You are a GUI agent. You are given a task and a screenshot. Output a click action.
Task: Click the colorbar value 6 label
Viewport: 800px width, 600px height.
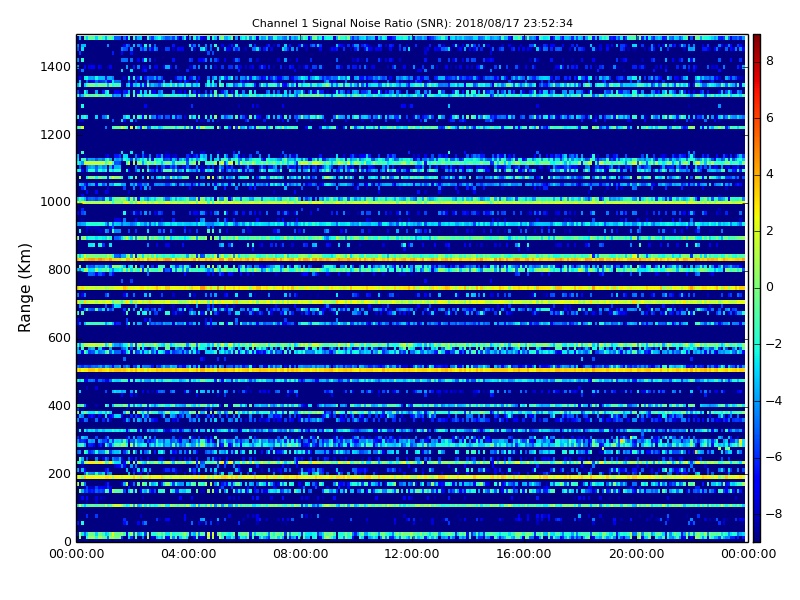pyautogui.click(x=770, y=118)
